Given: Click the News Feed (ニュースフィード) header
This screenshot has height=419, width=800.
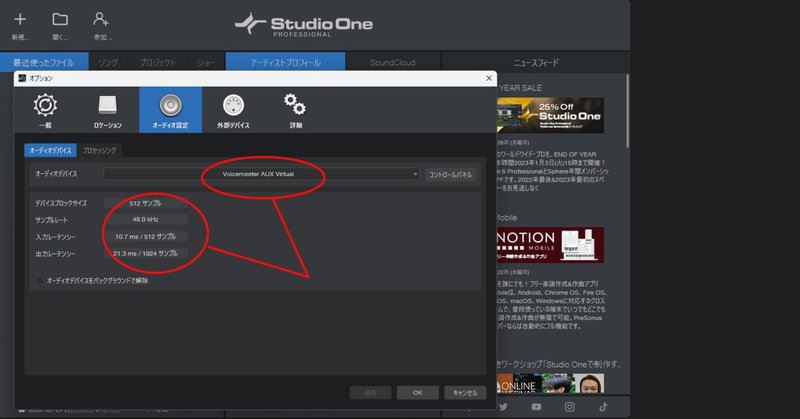Looking at the screenshot, I should coord(536,63).
